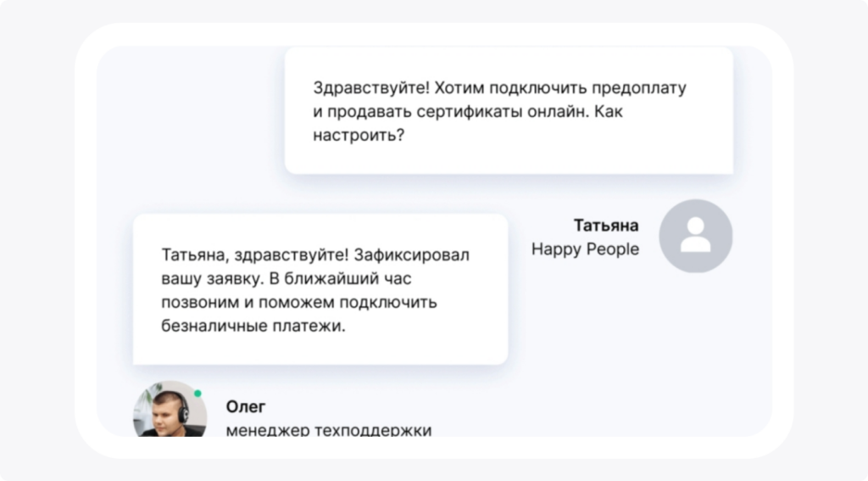
Task: Select the name Татьяна
Action: click(605, 226)
